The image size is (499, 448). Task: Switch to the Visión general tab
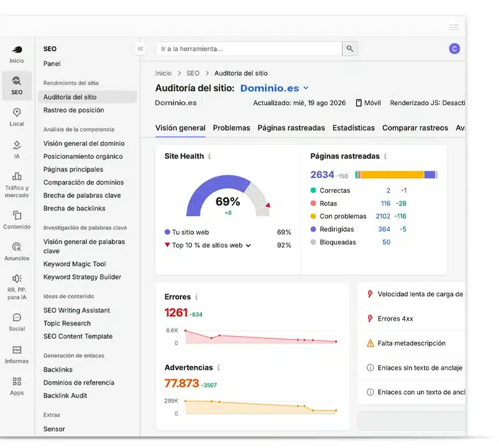[x=180, y=128]
